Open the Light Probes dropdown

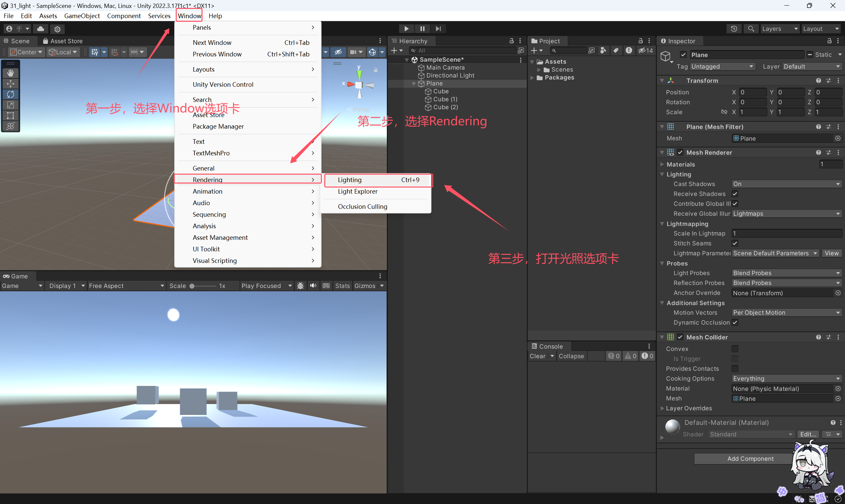coord(787,273)
